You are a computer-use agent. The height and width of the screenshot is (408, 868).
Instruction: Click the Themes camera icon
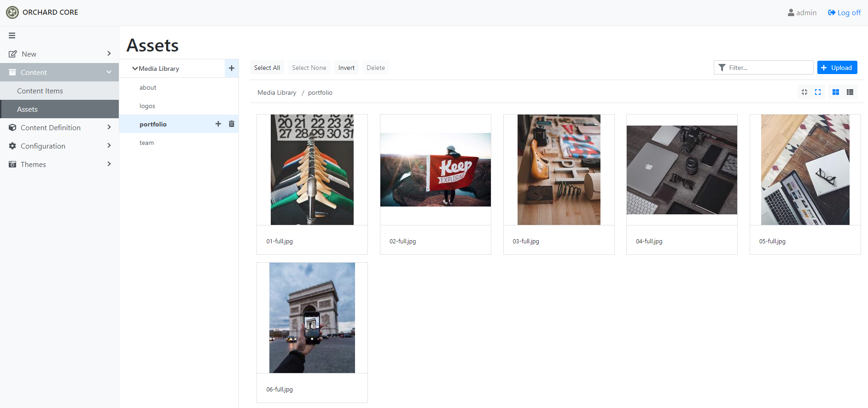pos(12,164)
